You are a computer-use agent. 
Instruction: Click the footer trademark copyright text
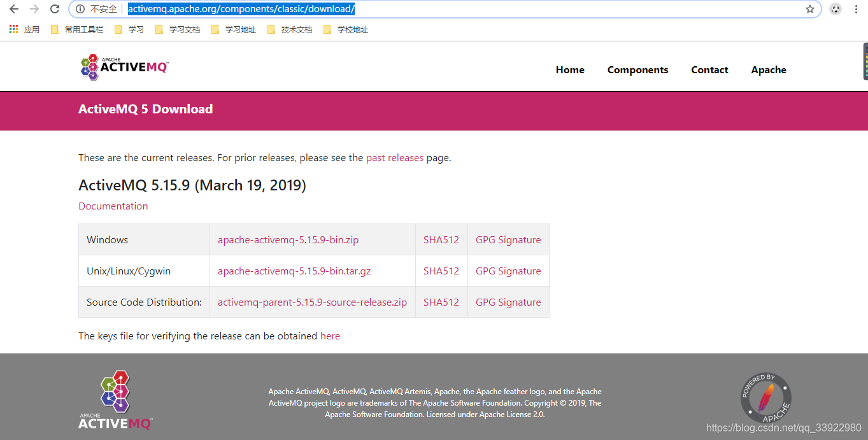tap(435, 403)
